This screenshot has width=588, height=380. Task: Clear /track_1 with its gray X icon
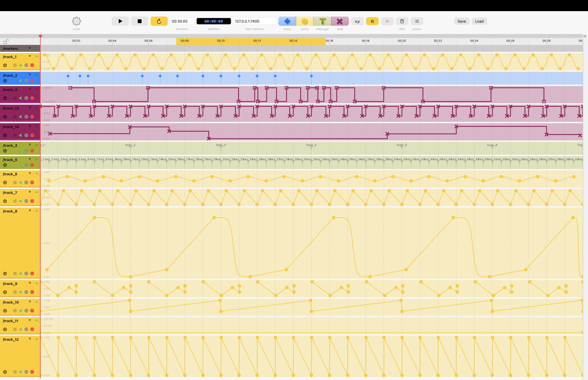click(x=26, y=65)
